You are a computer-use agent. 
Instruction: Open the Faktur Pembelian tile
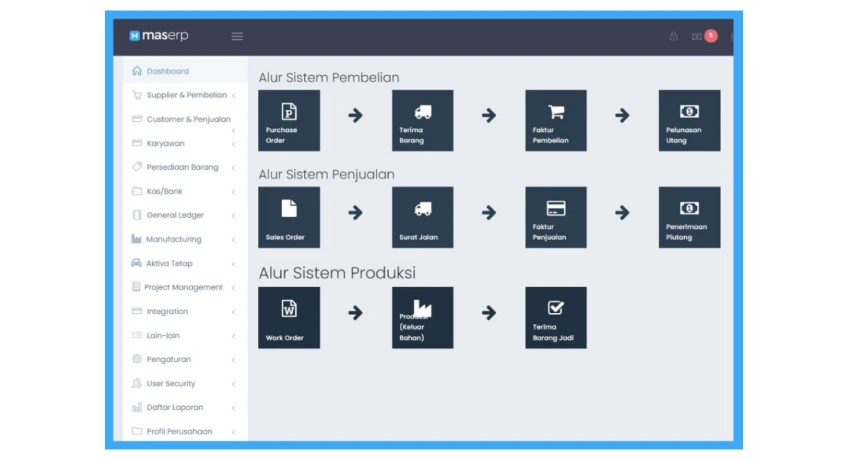point(556,120)
